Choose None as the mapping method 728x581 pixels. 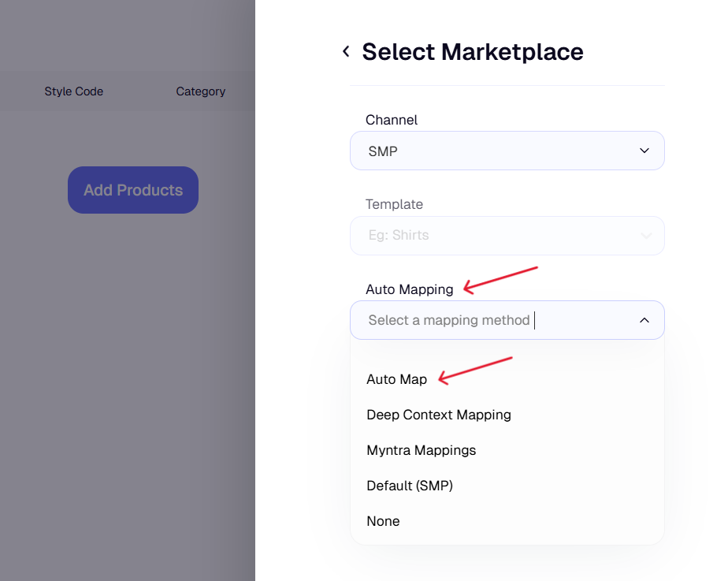point(383,521)
